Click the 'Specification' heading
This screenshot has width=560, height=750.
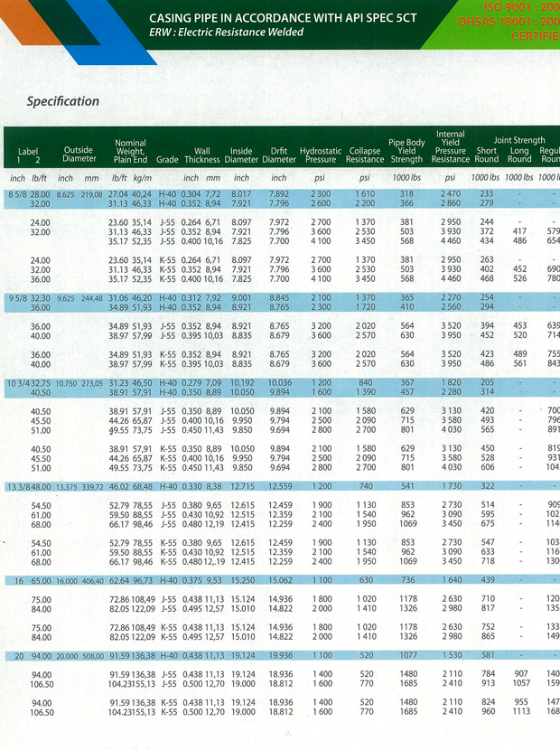pos(62,101)
